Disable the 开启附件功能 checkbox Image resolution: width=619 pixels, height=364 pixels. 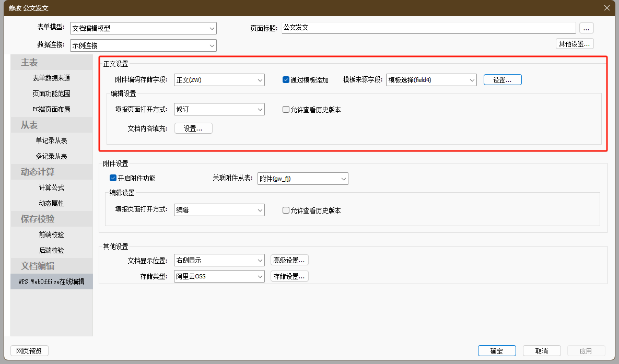113,178
